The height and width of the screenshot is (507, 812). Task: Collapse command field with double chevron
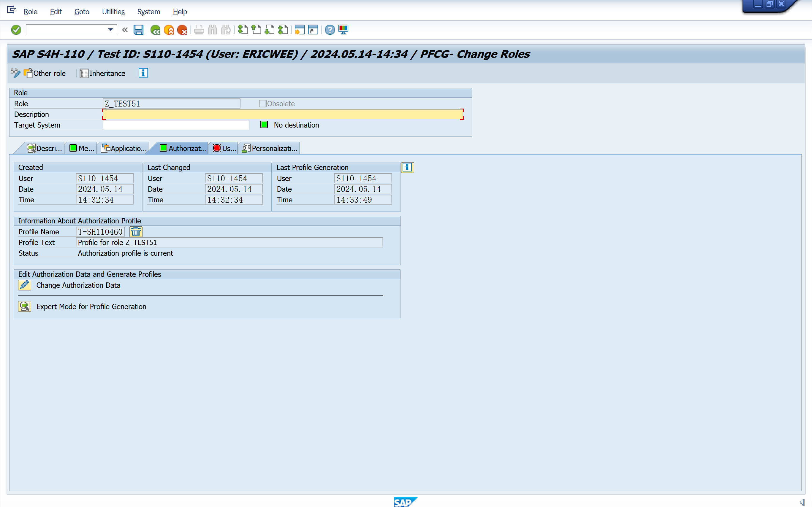125,30
